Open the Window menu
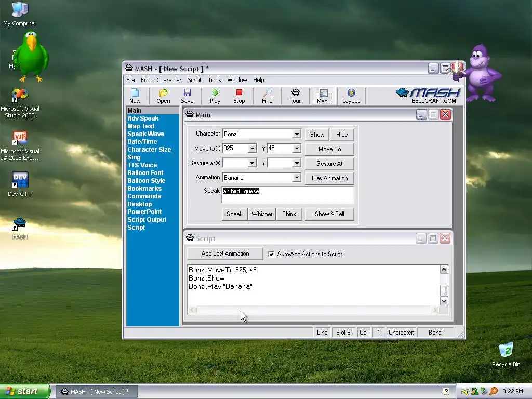532x399 pixels. [237, 80]
